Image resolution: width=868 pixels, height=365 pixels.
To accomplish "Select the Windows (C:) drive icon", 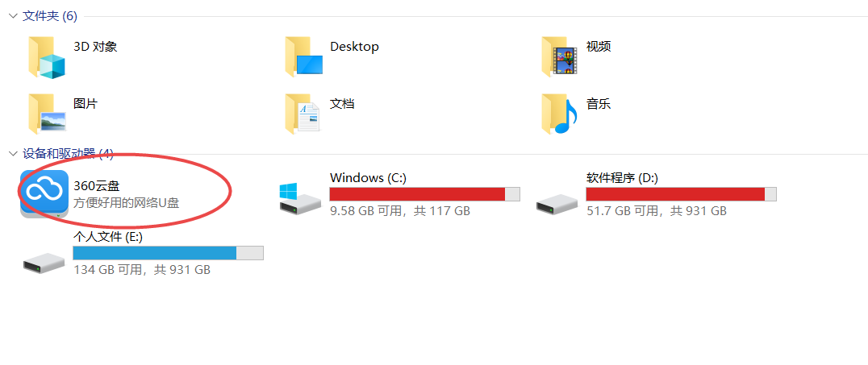I will pos(299,198).
